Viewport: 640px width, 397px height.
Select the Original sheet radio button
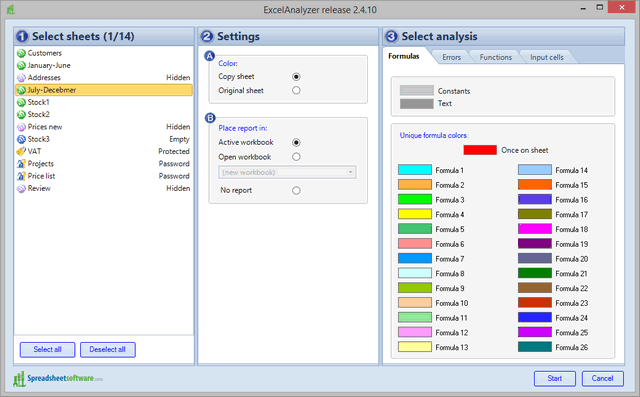click(296, 90)
